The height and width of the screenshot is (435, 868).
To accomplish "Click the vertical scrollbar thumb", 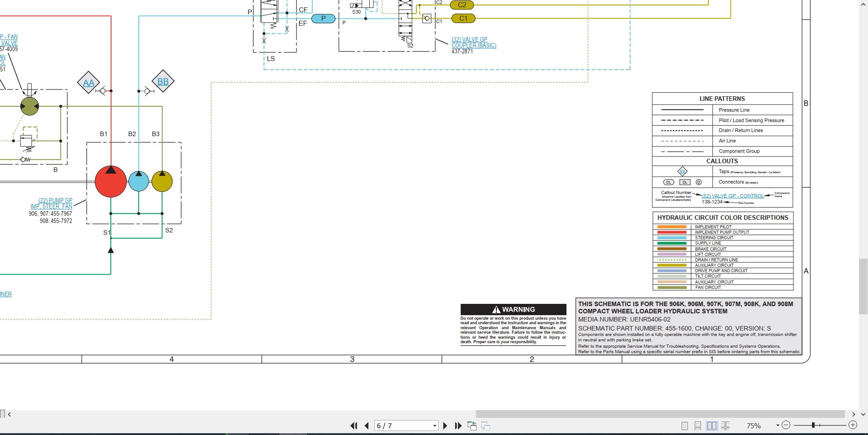I will (x=863, y=286).
